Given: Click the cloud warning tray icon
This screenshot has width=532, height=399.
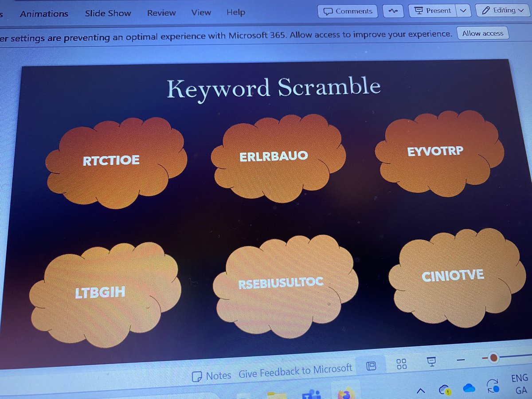Looking at the screenshot, I should point(445,390).
